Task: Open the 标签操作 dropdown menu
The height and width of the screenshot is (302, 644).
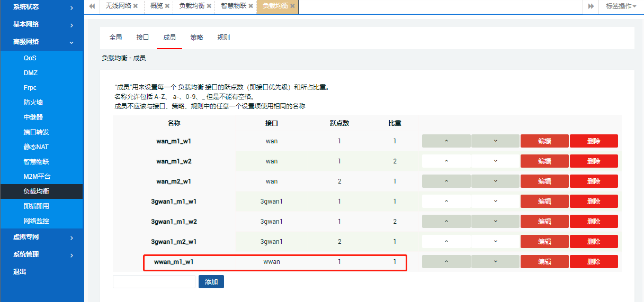Action: coord(621,6)
